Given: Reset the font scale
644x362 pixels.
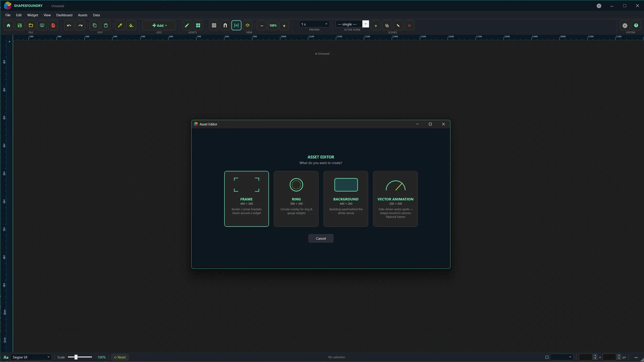Looking at the screenshot, I should [x=120, y=357].
